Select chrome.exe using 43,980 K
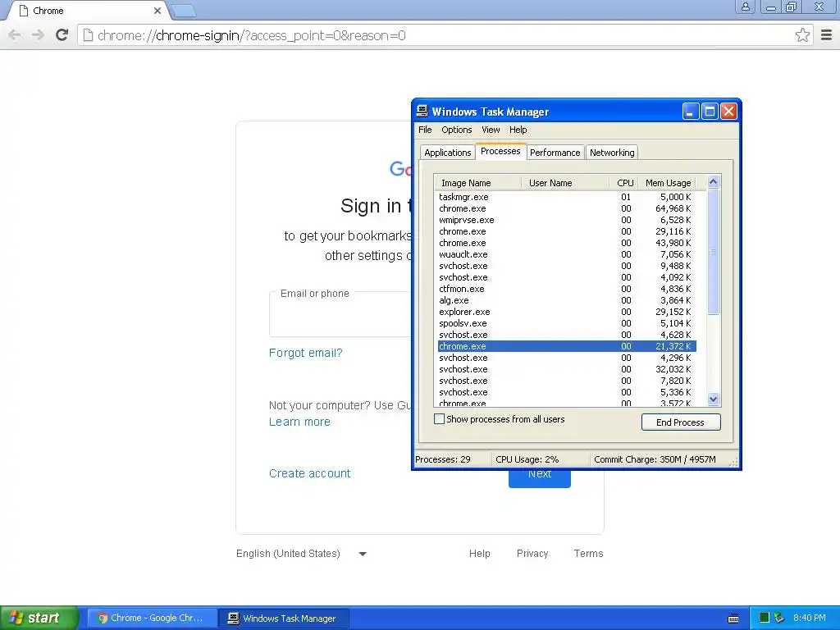Screen dimensions: 840x630 click(x=567, y=243)
